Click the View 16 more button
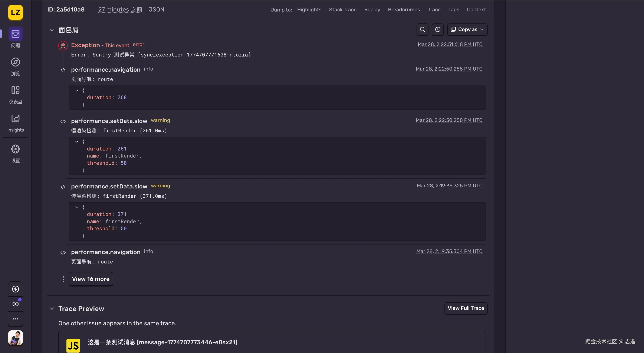644x353 pixels. click(91, 279)
